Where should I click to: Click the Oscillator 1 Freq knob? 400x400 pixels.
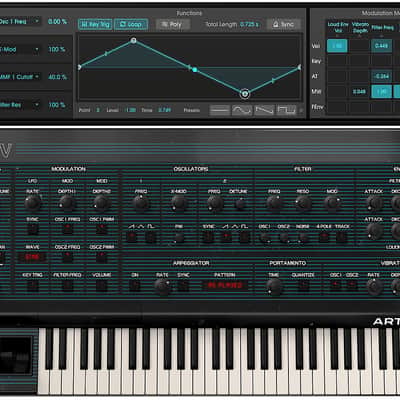pos(141,203)
